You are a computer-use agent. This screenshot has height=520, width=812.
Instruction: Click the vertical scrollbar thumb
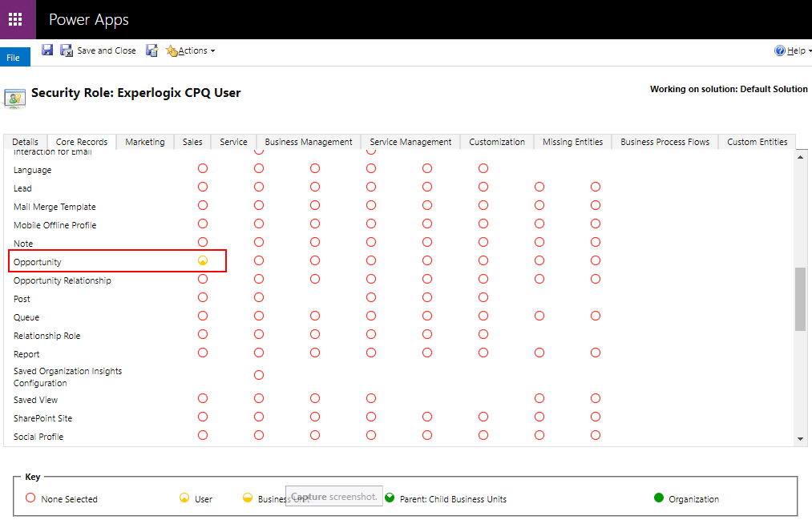click(801, 299)
